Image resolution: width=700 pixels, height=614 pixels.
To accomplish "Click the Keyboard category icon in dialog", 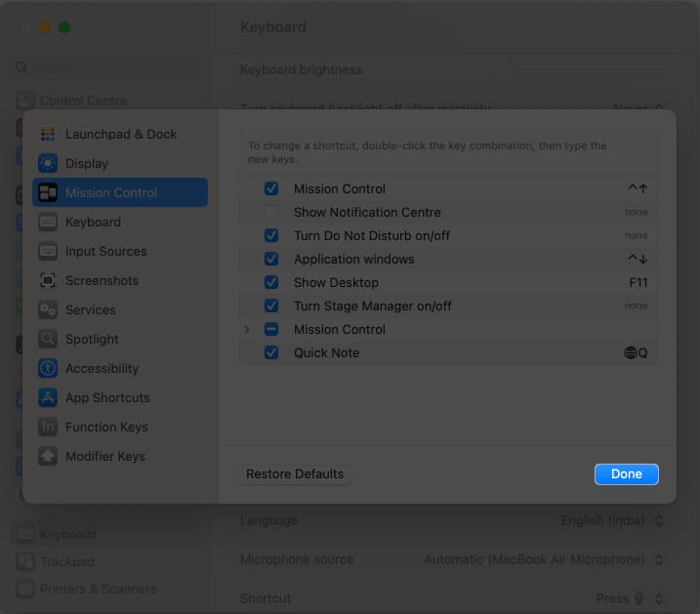I will coord(48,222).
